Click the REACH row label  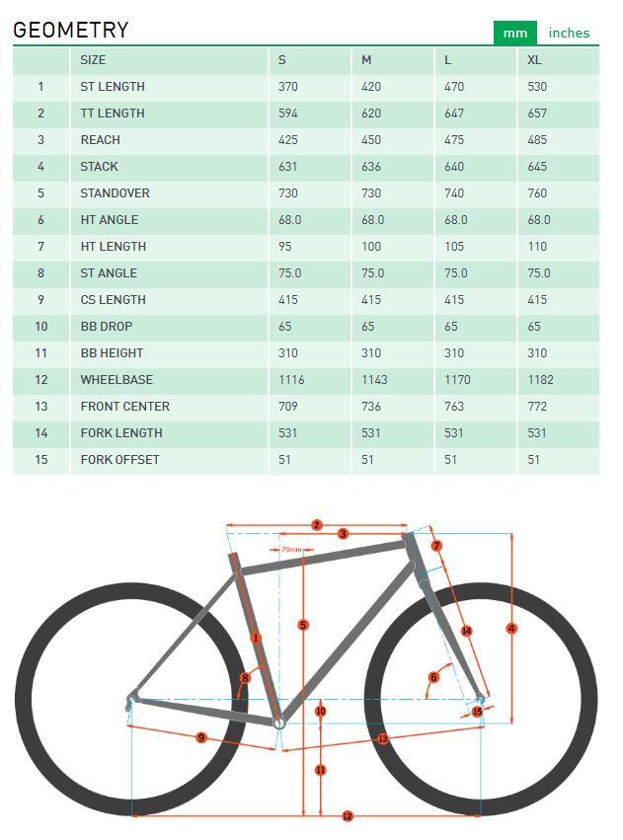[101, 140]
